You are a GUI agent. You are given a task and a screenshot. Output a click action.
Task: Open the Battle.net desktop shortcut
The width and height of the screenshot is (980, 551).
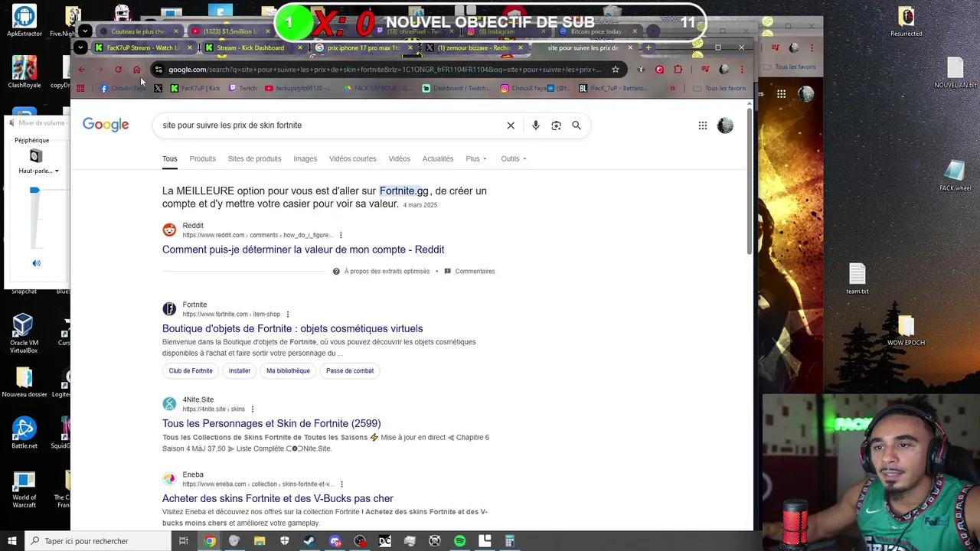24,433
